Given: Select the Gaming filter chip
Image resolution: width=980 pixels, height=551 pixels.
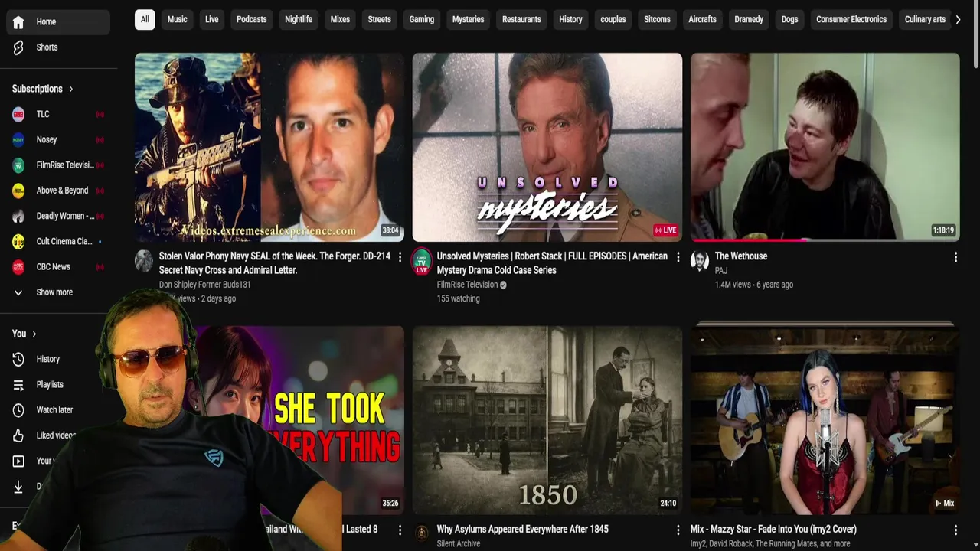Looking at the screenshot, I should point(421,19).
